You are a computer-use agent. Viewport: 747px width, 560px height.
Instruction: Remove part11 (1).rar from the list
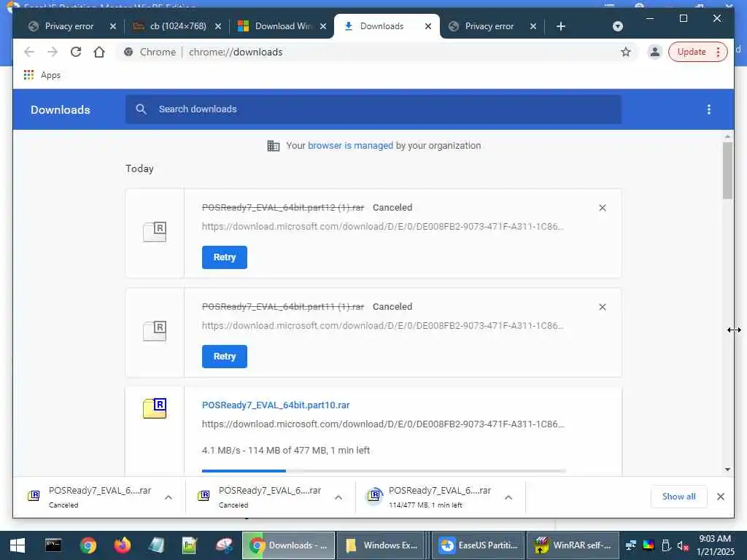603,307
